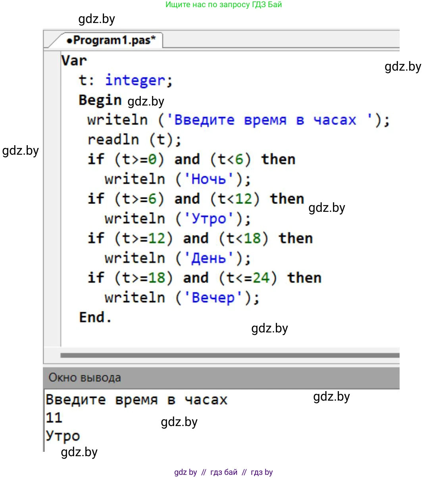Click the writeln ('Вечер') statement

(182, 298)
